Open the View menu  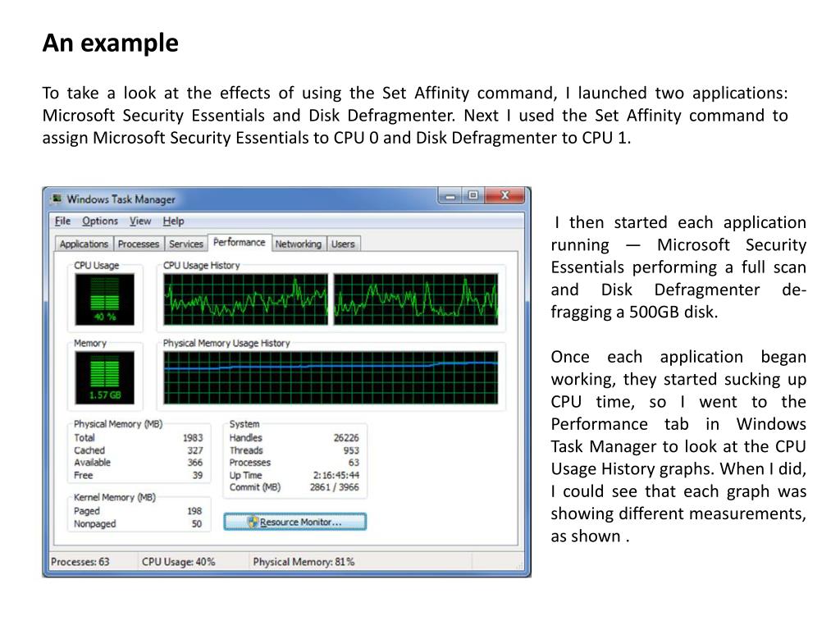[139, 221]
